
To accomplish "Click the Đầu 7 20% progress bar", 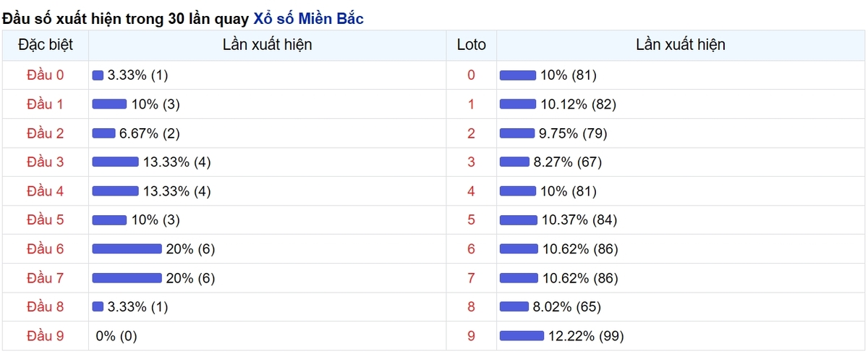I will point(127,278).
